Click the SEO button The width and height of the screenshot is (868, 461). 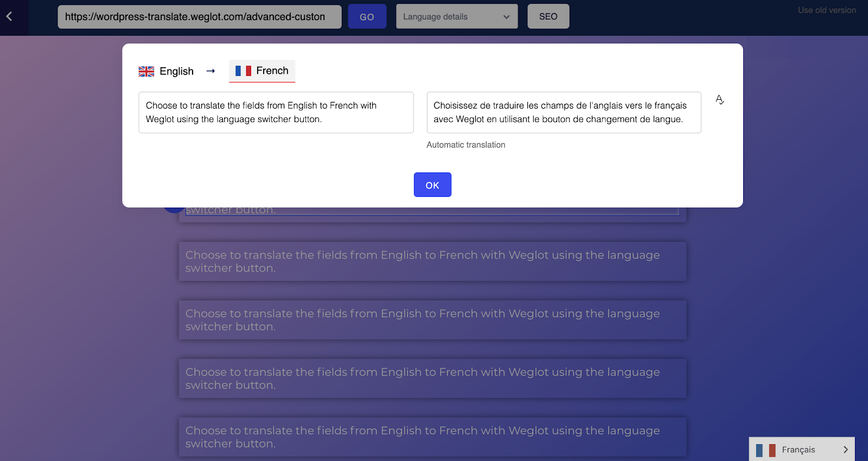[x=548, y=17]
